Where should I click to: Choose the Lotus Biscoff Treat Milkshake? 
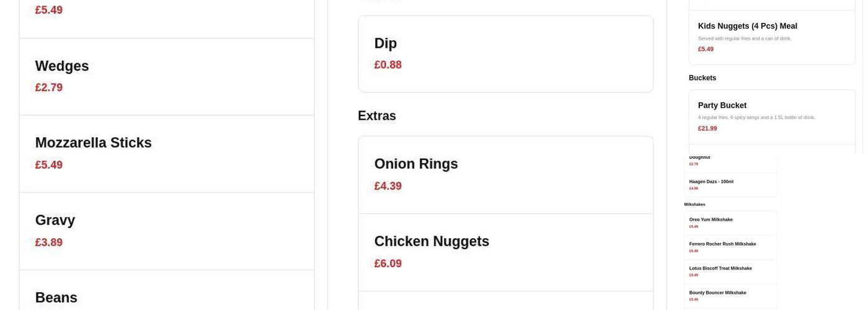730,272
